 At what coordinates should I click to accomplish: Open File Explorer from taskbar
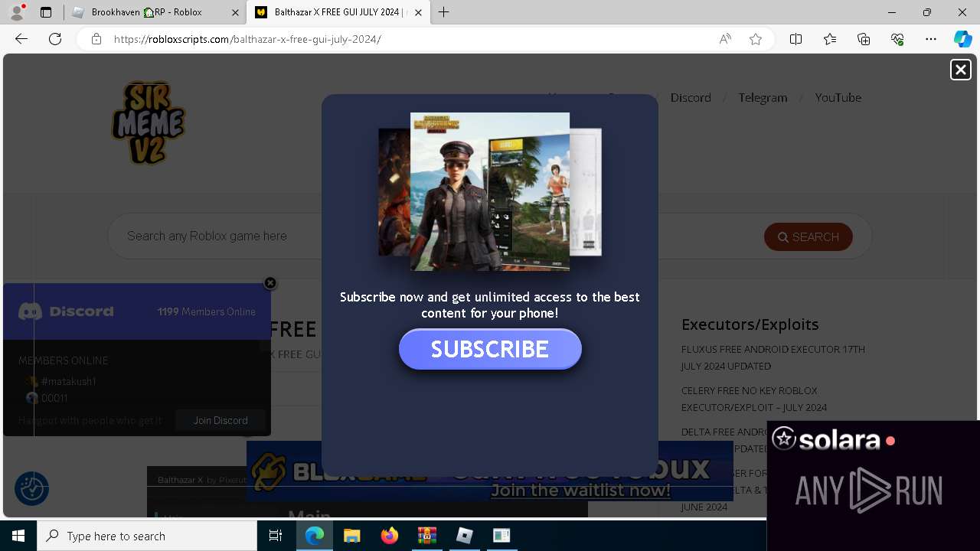point(351,536)
